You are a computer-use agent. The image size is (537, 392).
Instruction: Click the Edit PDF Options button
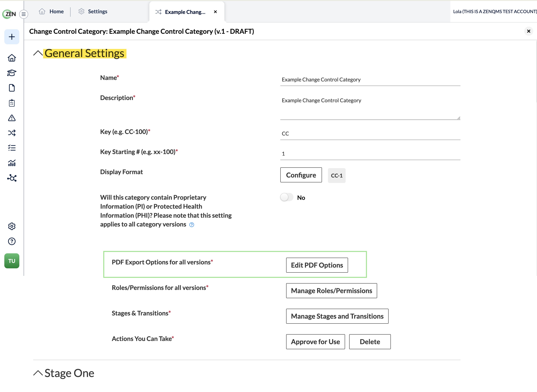[x=317, y=265]
